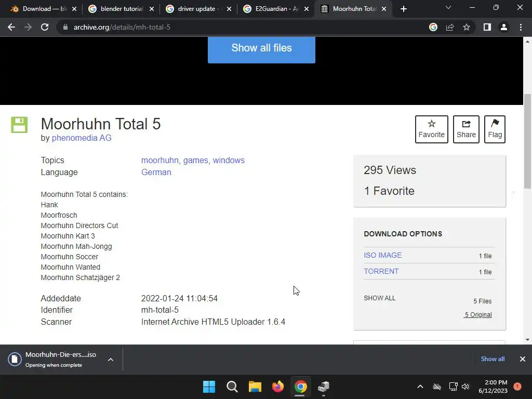Screen dimensions: 532x399
Task: Toggle the Chrome side panel icon
Action: coord(487,27)
